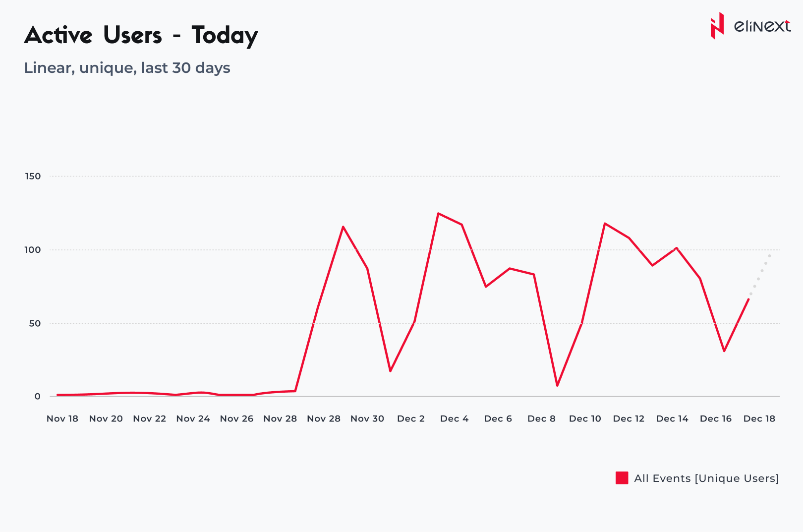Click the Elinext red logo icon
This screenshot has height=532, width=803.
coord(717,26)
